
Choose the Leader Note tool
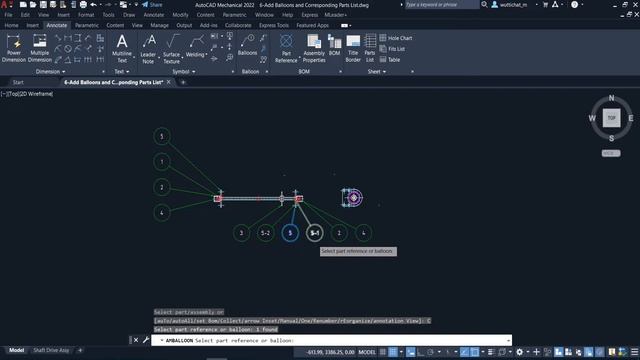148,49
